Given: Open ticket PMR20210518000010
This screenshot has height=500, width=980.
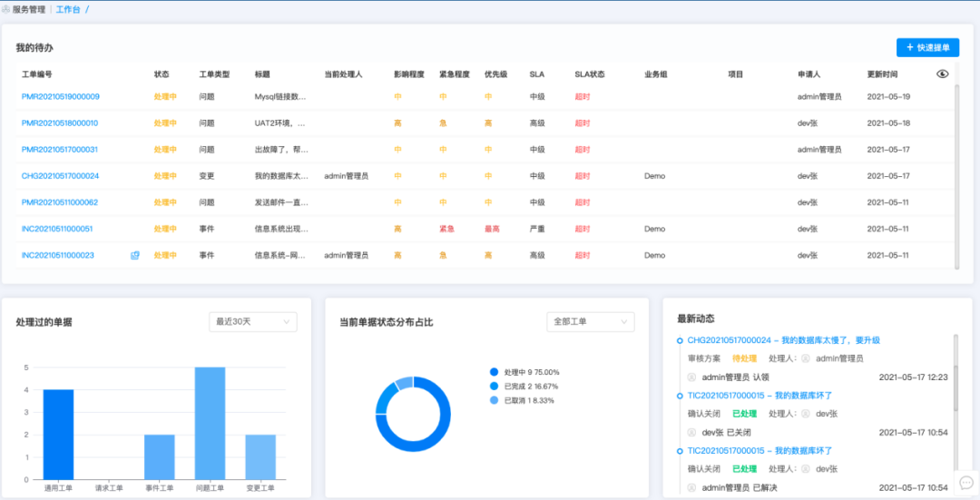Looking at the screenshot, I should click(x=59, y=123).
